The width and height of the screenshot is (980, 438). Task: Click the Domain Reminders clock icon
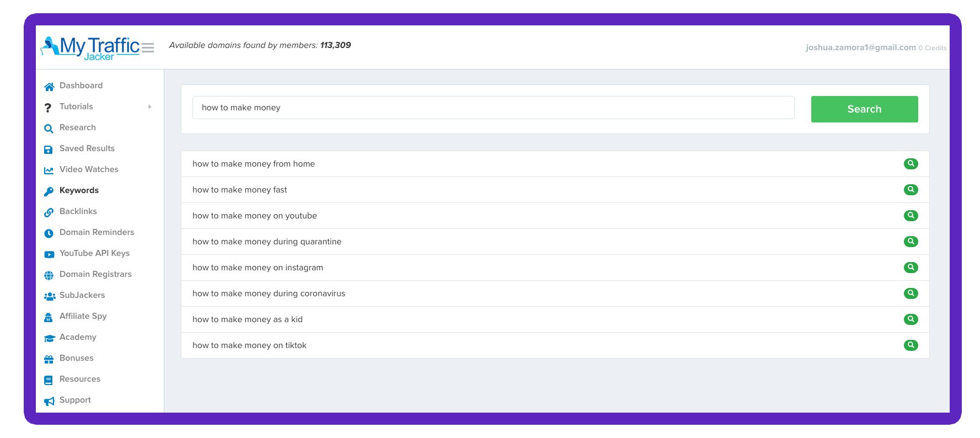click(49, 233)
